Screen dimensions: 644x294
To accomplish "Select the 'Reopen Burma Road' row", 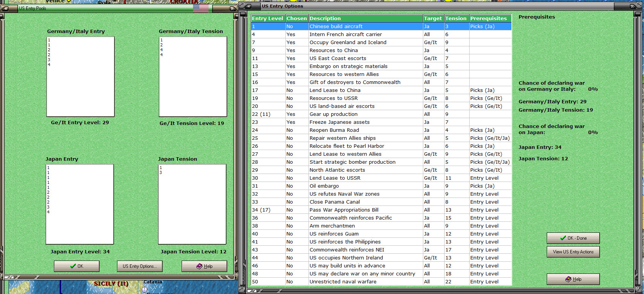I will click(381, 130).
